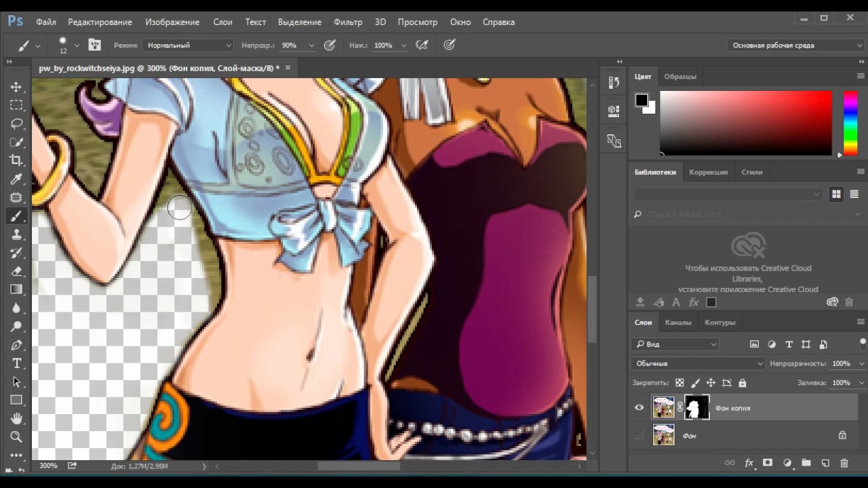Open the Фильтр menu
The height and width of the screenshot is (488, 868).
pos(348,22)
